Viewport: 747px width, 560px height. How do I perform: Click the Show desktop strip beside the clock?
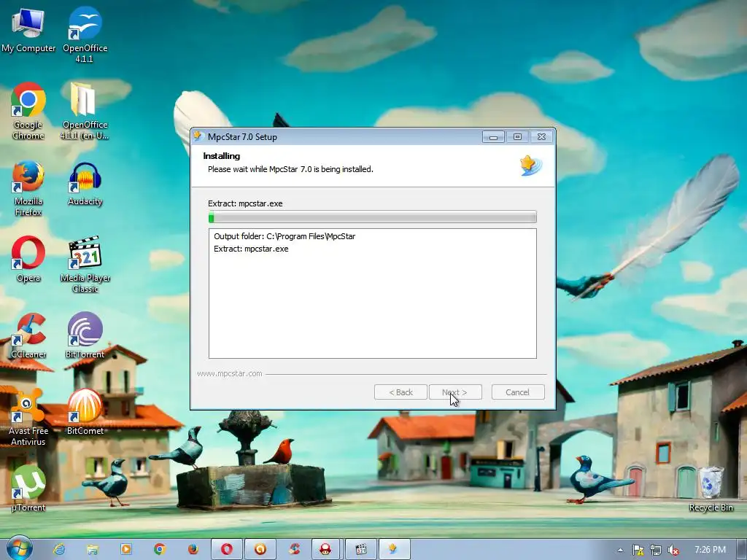[743, 550]
